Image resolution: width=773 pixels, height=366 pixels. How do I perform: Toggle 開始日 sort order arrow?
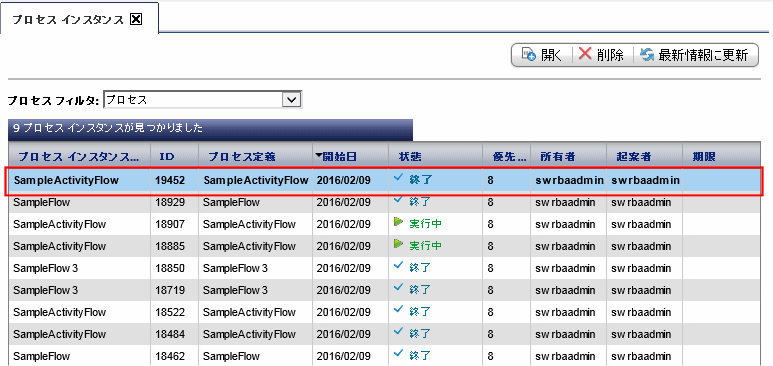point(318,156)
